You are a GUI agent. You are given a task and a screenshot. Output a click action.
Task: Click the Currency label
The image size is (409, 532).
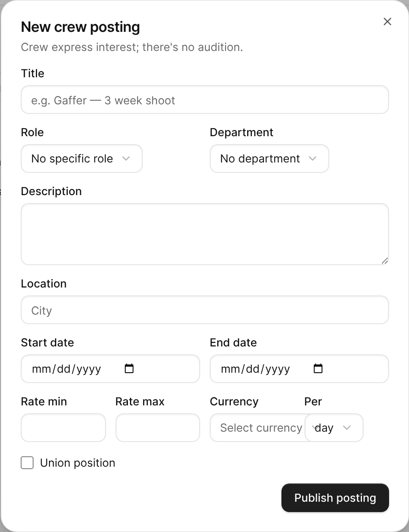[x=234, y=401]
